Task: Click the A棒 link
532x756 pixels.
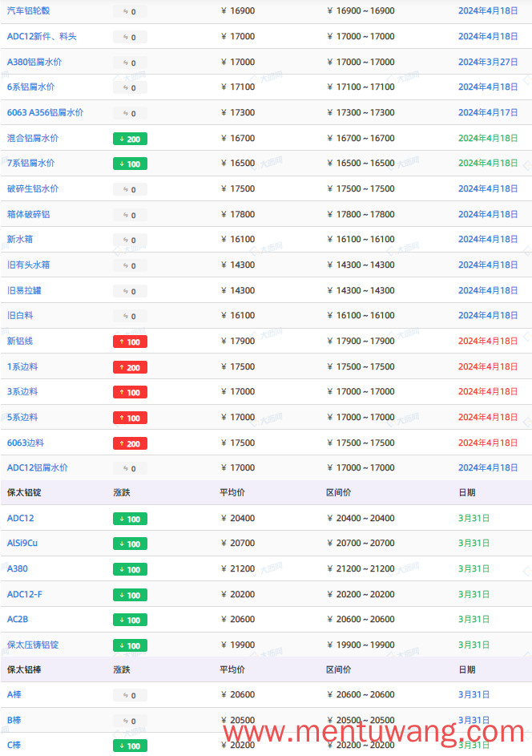Action: pyautogui.click(x=14, y=694)
